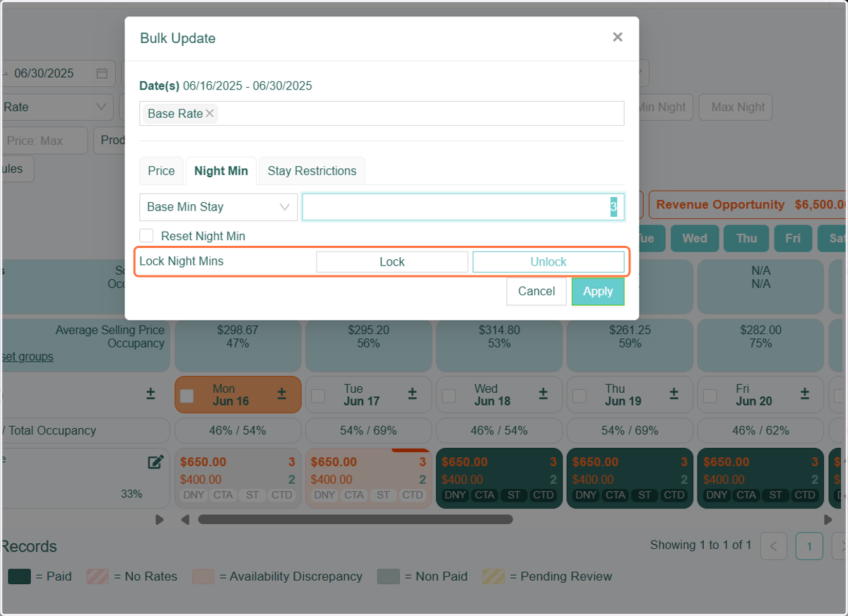Screen dimensions: 848x616
Task: Check the Reset Night Min box
Action: 146,236
